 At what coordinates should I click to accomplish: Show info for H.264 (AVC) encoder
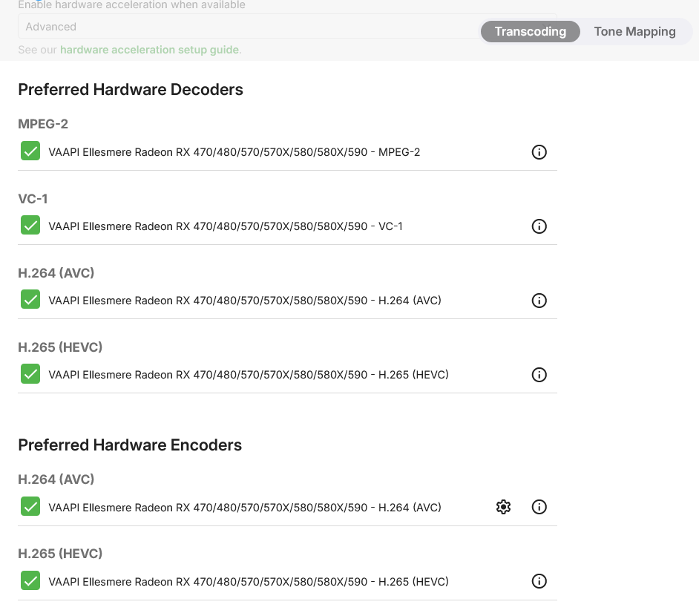click(x=539, y=507)
